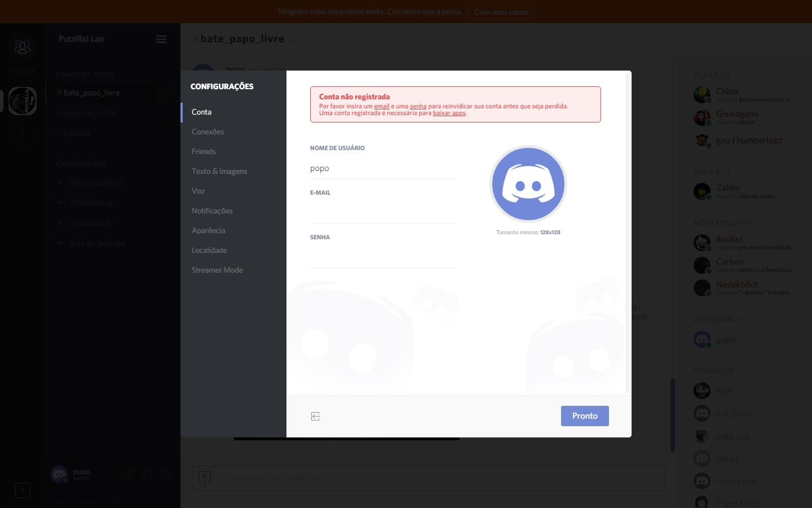Screen dimensions: 812x508
Task: Click the Senha input field
Action: coord(383,257)
